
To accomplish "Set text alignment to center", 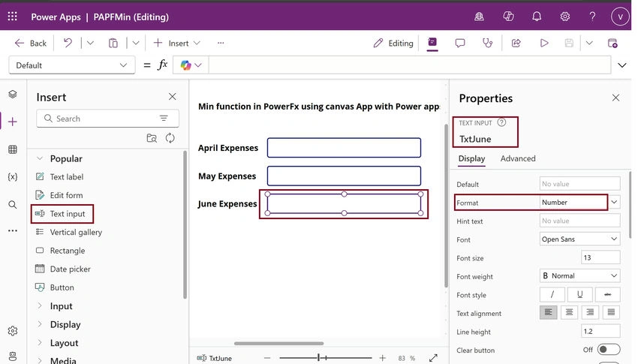I will click(569, 312).
